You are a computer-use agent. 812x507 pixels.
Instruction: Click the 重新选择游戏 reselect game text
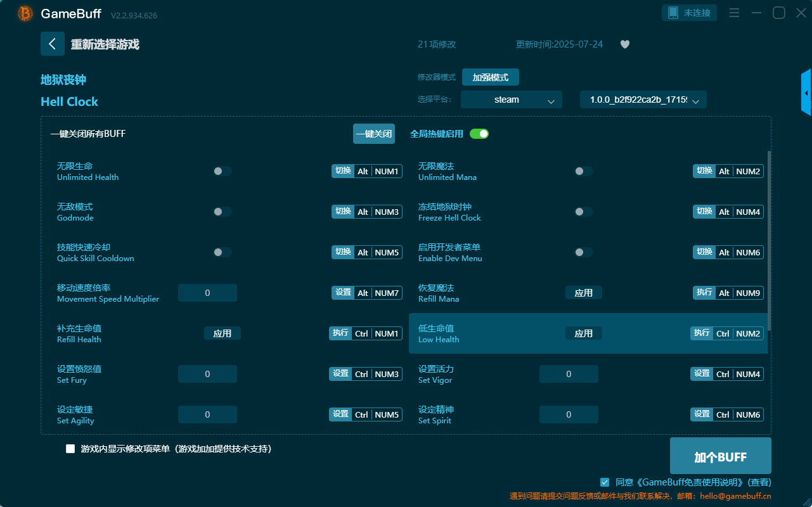tap(105, 44)
